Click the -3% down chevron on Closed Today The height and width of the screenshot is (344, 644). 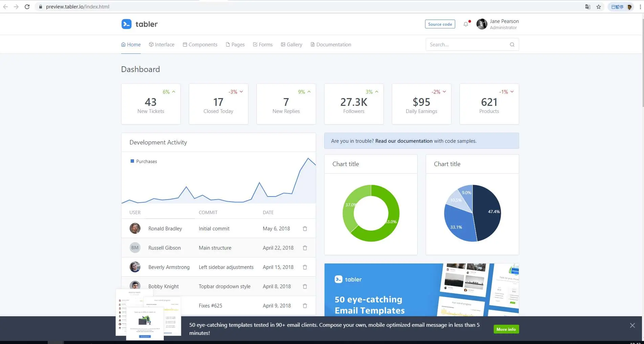coord(241,92)
